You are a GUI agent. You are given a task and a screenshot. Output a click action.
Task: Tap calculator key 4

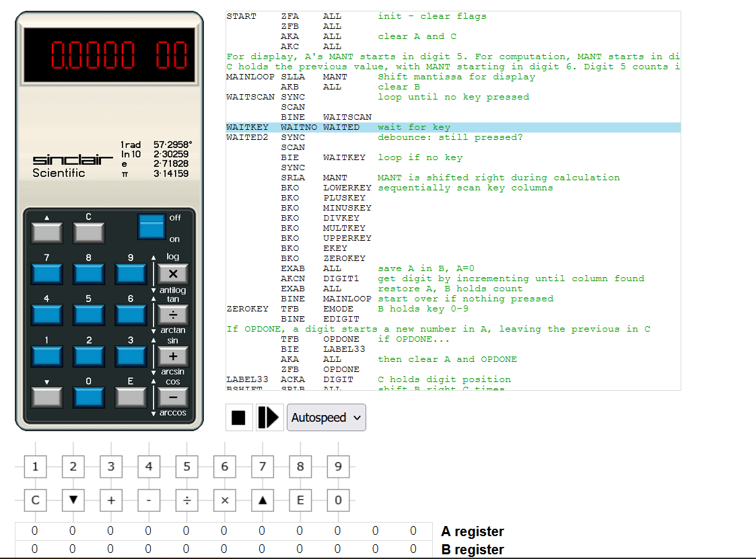pos(46,315)
